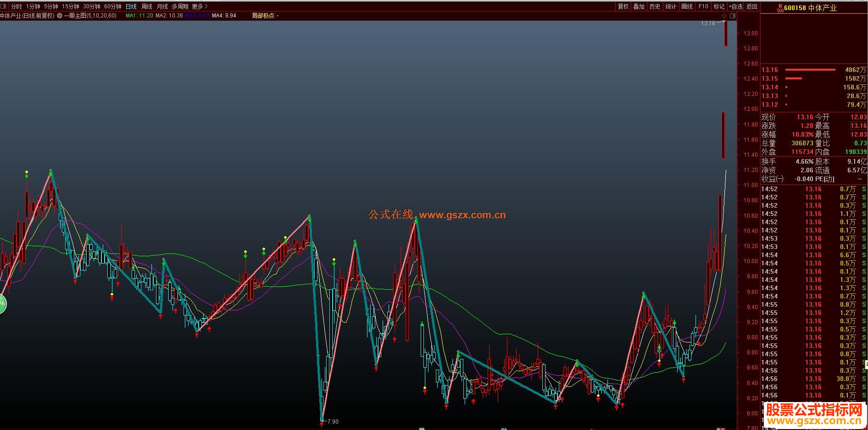This screenshot has width=868, height=430.
Task: Select the 60分钟 period tab
Action: (x=113, y=6)
